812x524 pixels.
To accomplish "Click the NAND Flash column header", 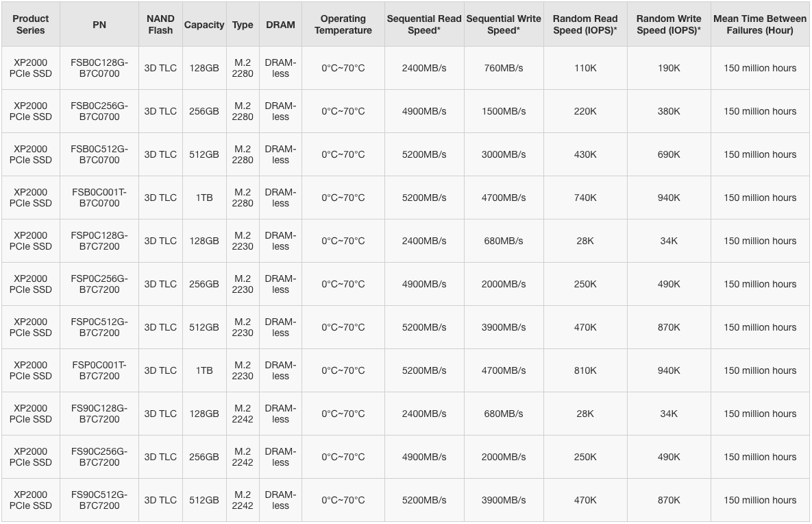I will coord(160,25).
